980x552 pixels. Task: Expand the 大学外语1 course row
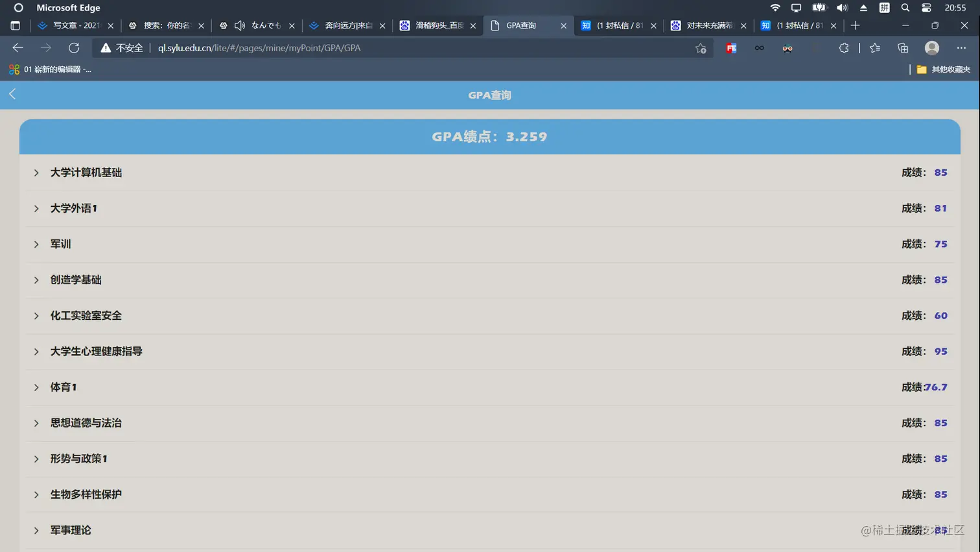click(489, 208)
